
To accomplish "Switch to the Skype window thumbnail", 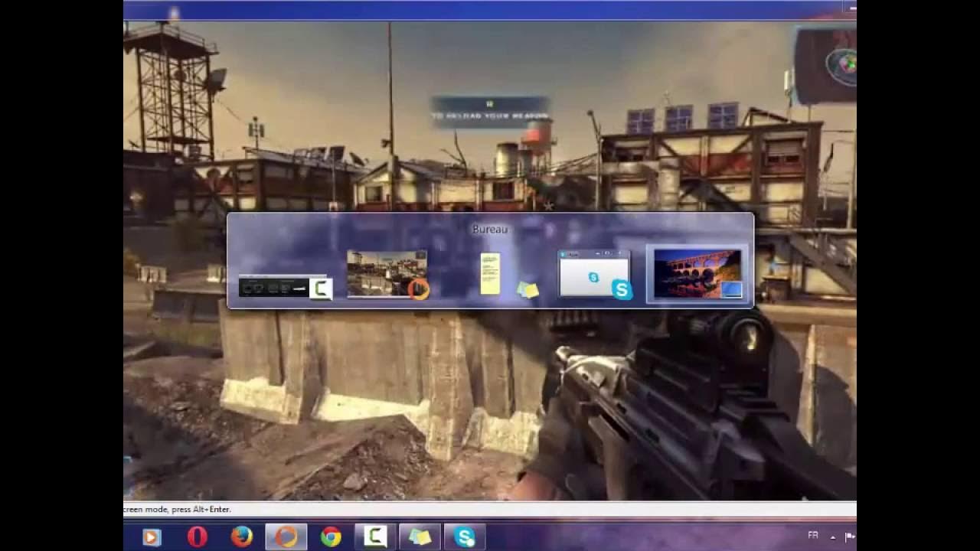I will (x=595, y=274).
